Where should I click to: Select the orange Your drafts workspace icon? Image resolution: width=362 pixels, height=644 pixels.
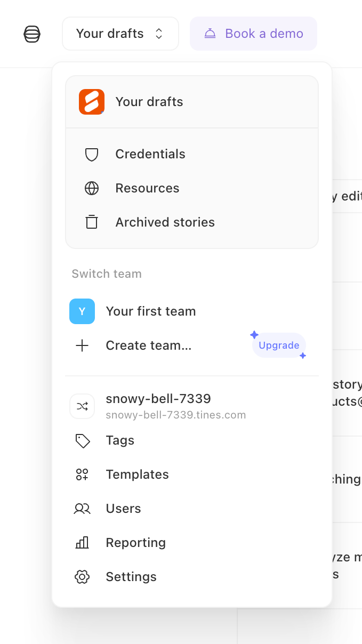(x=91, y=102)
